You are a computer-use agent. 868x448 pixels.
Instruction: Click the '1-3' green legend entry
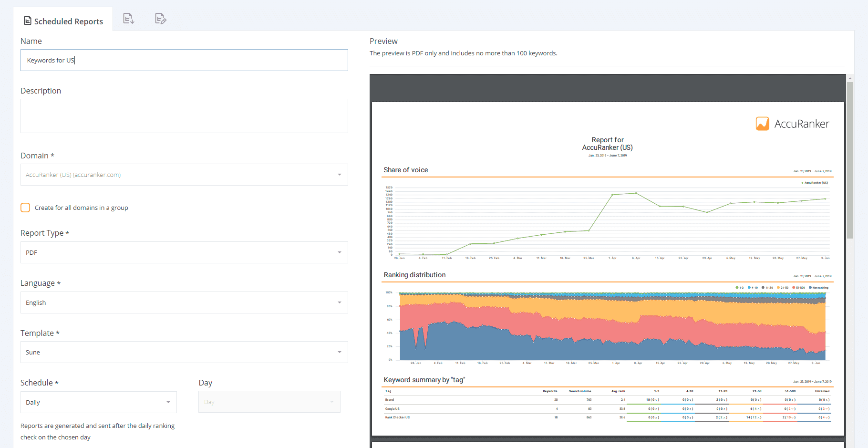pyautogui.click(x=740, y=288)
